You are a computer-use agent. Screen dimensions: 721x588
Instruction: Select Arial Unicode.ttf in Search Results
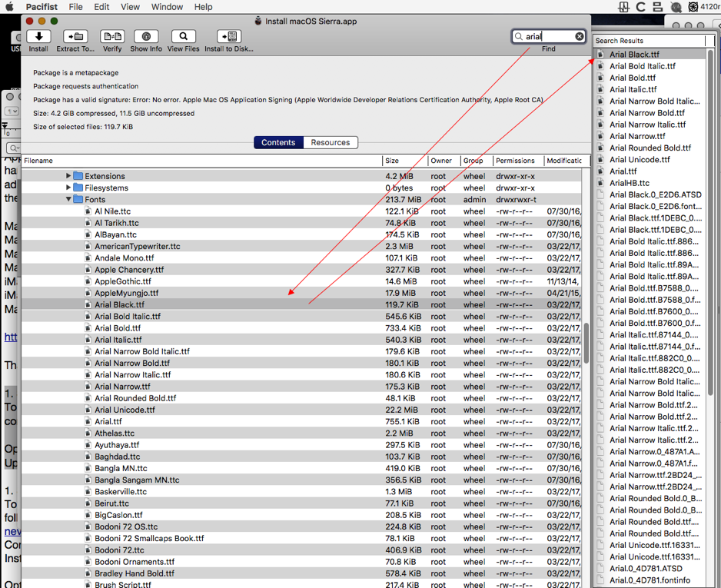[640, 160]
